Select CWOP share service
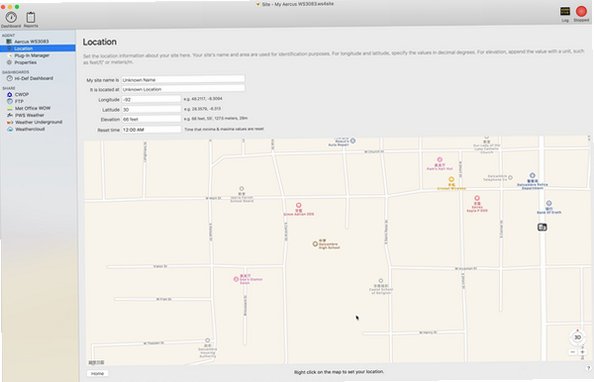 22,94
